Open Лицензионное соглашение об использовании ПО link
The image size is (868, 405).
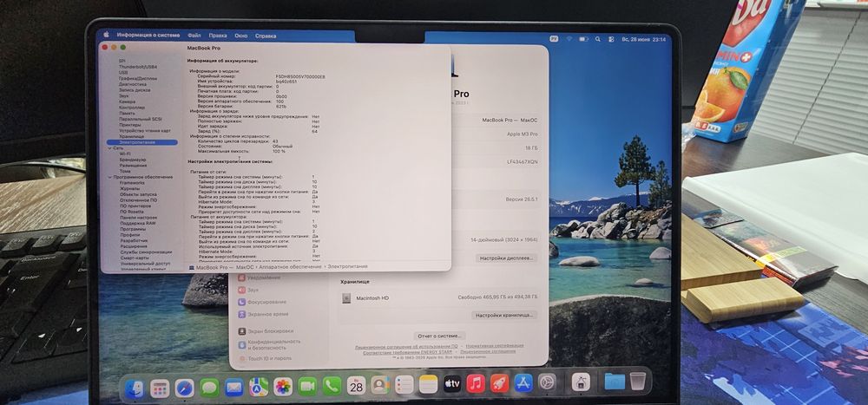click(405, 346)
